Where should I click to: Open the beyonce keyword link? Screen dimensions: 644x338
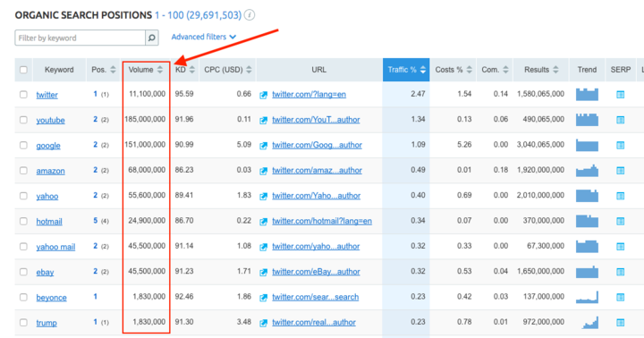tap(51, 298)
